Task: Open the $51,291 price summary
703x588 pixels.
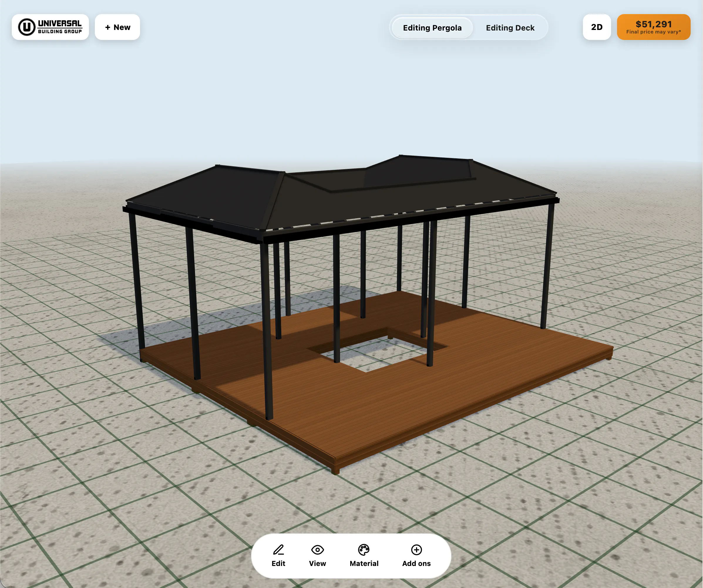Action: point(653,27)
